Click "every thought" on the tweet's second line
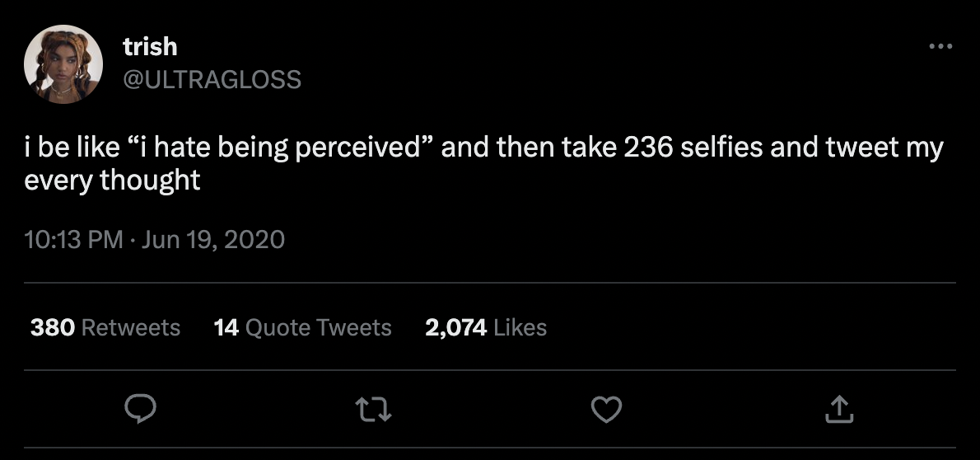This screenshot has height=460, width=980. tap(112, 181)
